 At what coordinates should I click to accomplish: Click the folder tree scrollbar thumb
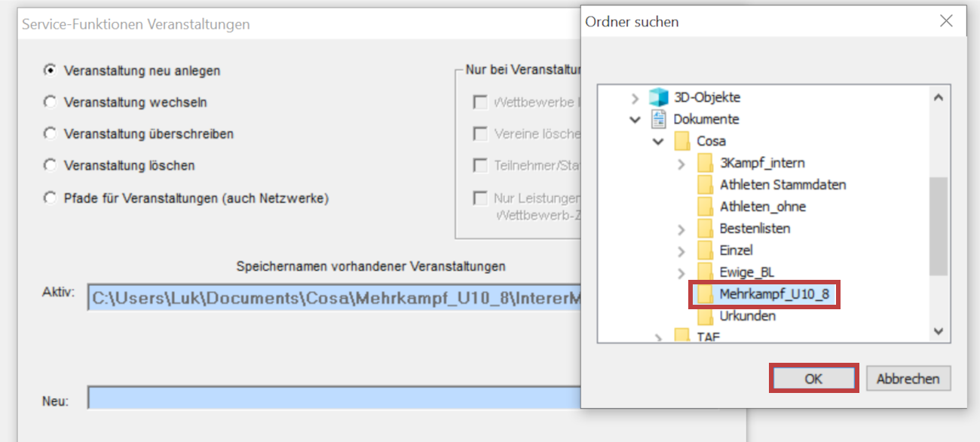939,227
